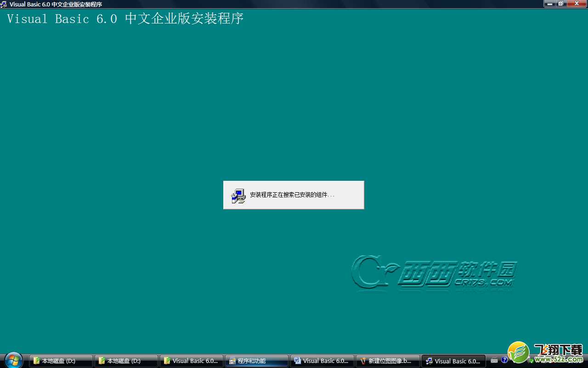The height and width of the screenshot is (368, 588).
Task: Open the Word document Visual Basic 6.0 taskbar button
Action: pos(322,361)
